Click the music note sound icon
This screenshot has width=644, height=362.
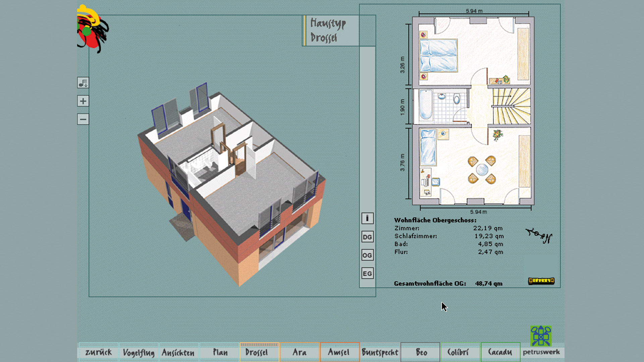coord(83,83)
